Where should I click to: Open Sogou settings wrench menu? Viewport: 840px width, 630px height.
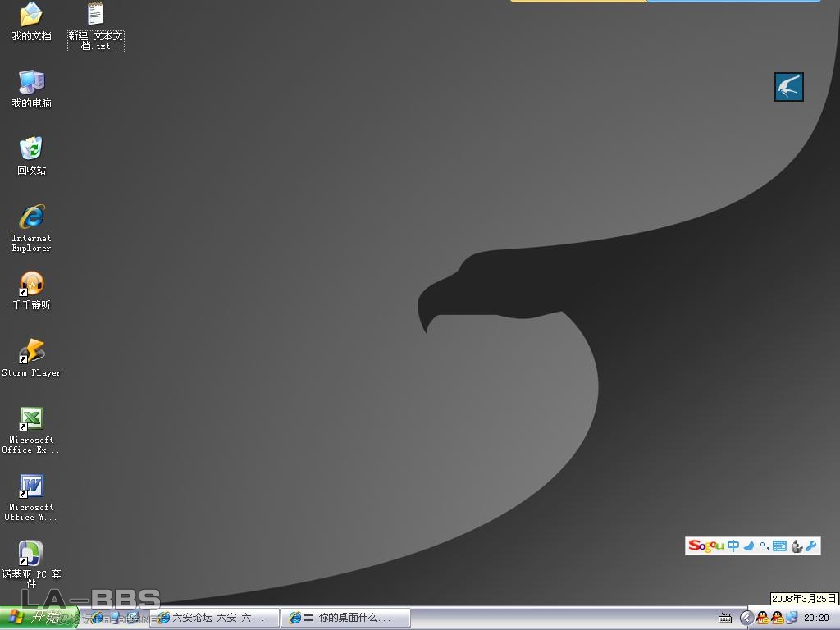point(811,546)
